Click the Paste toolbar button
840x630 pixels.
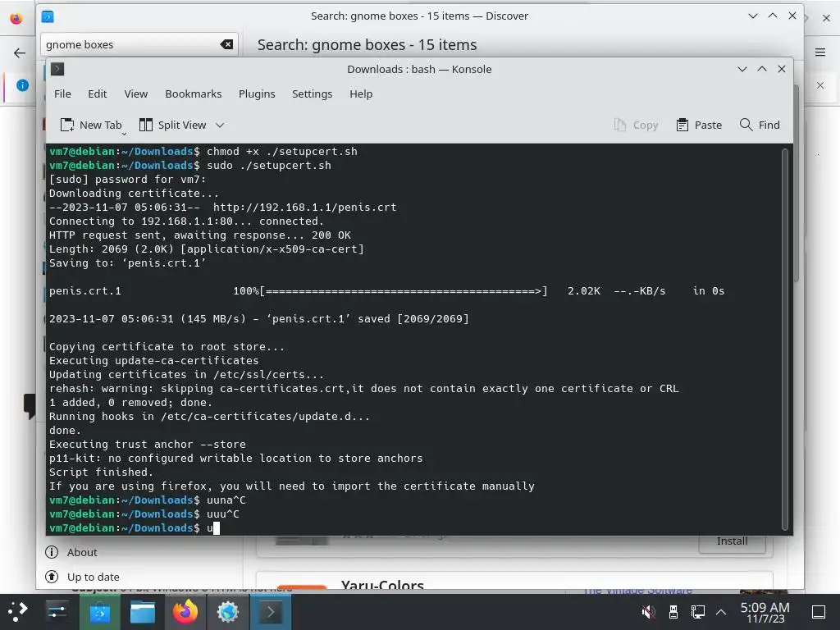coord(699,125)
